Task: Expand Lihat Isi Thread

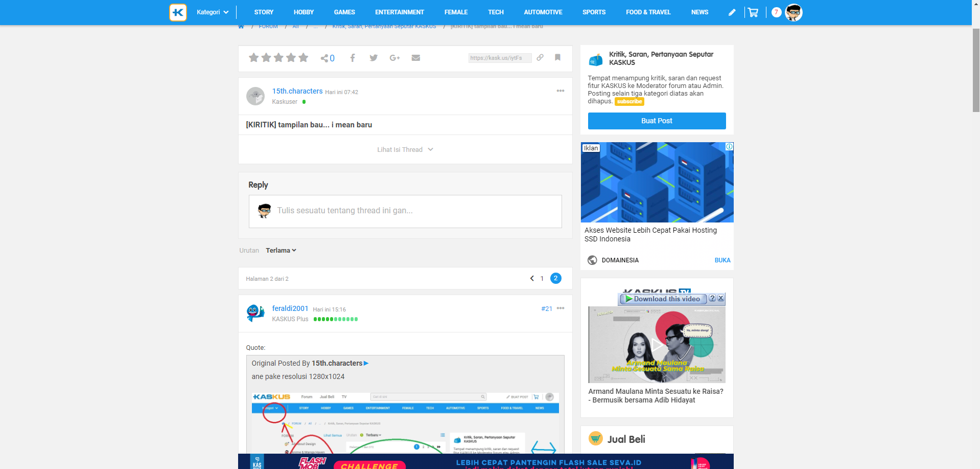Action: (405, 149)
